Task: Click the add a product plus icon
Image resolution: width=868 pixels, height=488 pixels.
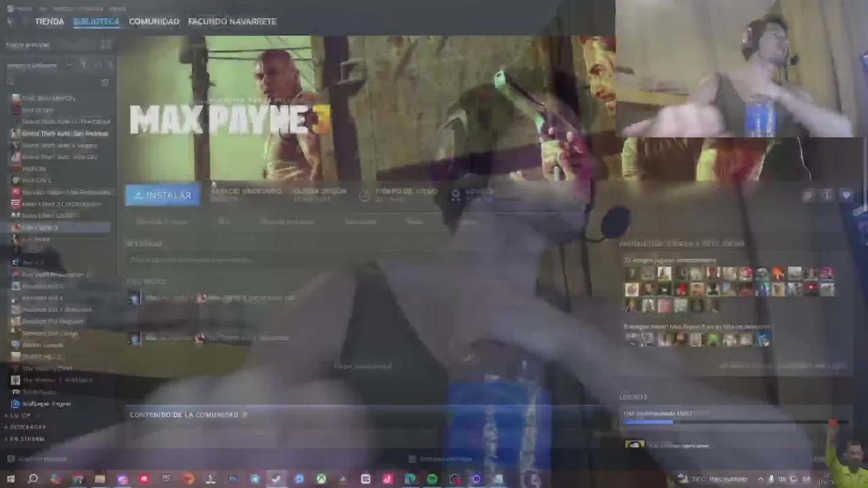Action: [11, 459]
